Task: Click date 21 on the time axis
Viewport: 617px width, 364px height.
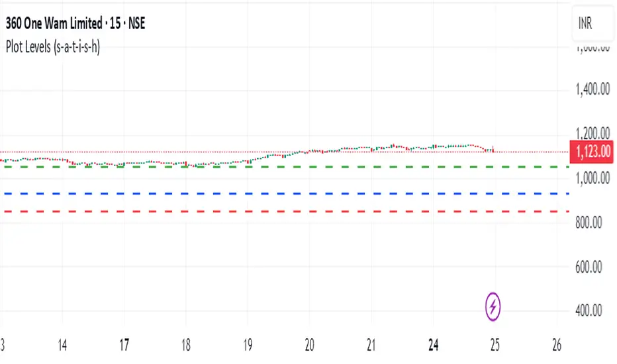Action: pos(371,344)
